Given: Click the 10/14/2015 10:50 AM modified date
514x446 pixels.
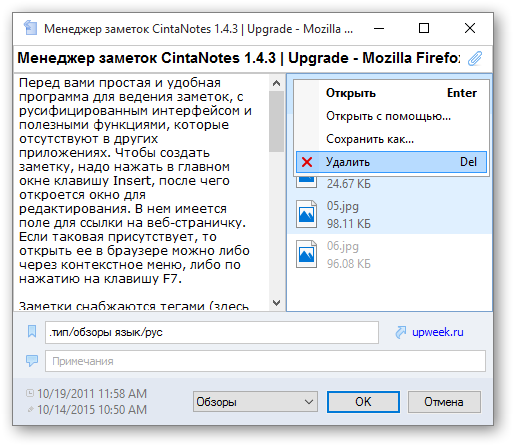Looking at the screenshot, I should 92,410.
